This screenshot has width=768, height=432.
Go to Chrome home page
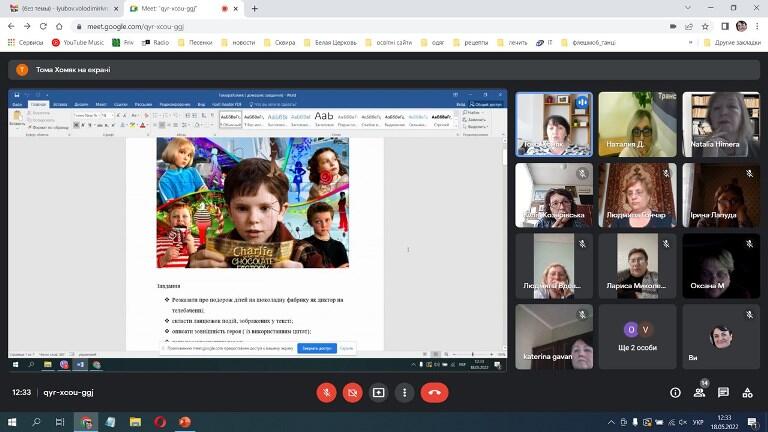(x=59, y=26)
